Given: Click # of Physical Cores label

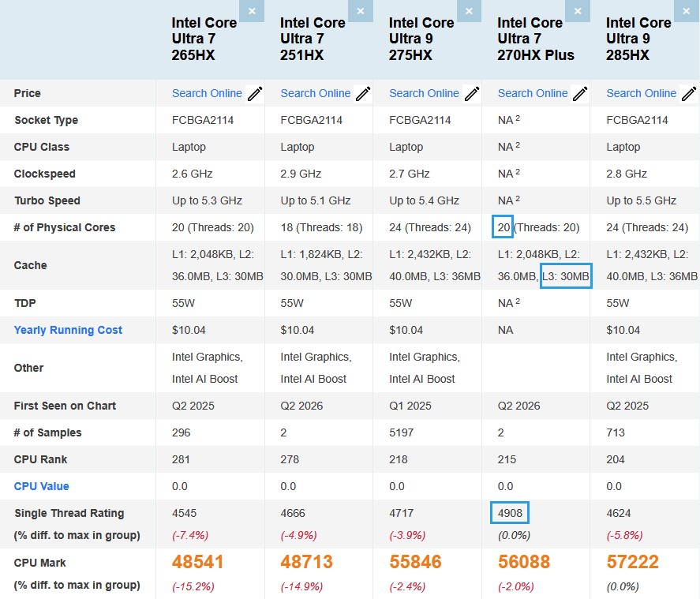Looking at the screenshot, I should pyautogui.click(x=64, y=227).
